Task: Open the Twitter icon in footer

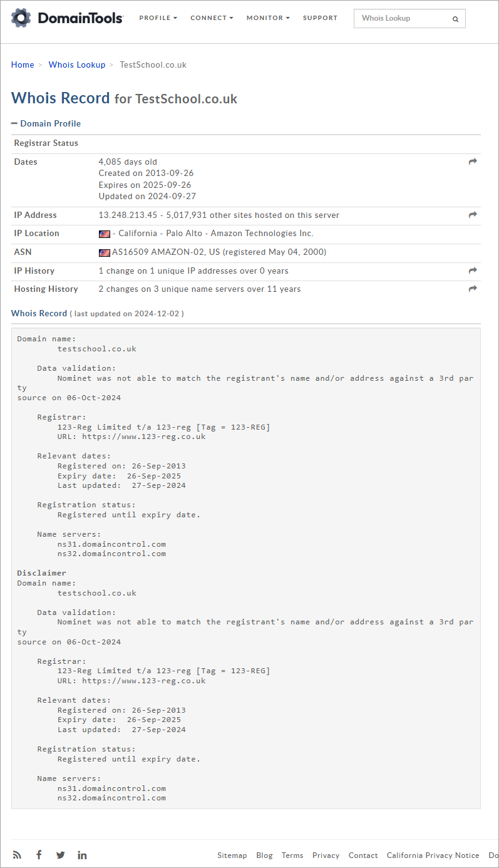Action: 61,855
